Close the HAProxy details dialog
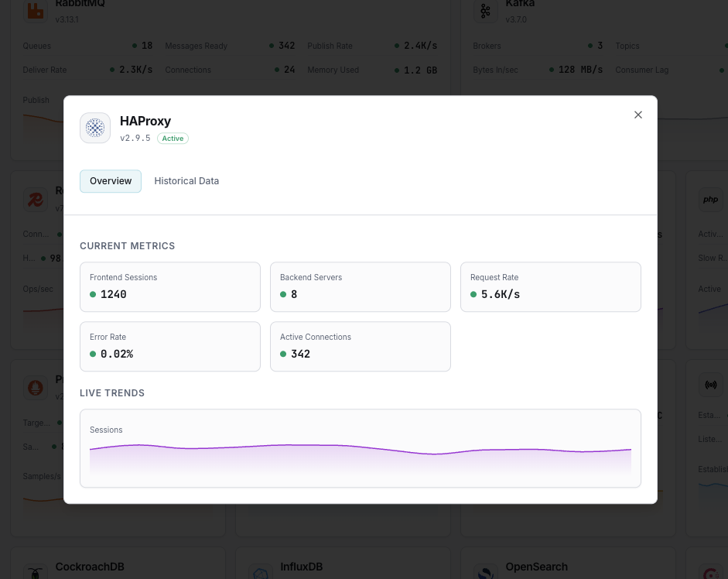The width and height of the screenshot is (728, 579). [637, 115]
